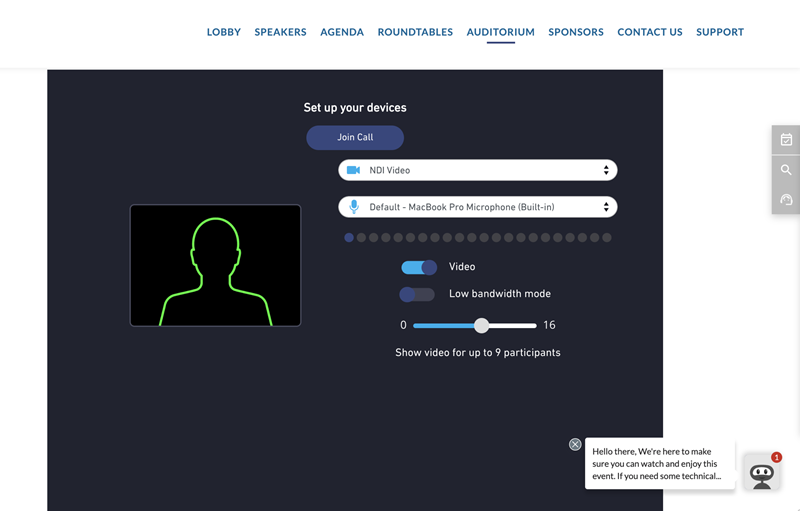This screenshot has width=800, height=511.
Task: Follow the Contact Us link
Action: pos(650,32)
